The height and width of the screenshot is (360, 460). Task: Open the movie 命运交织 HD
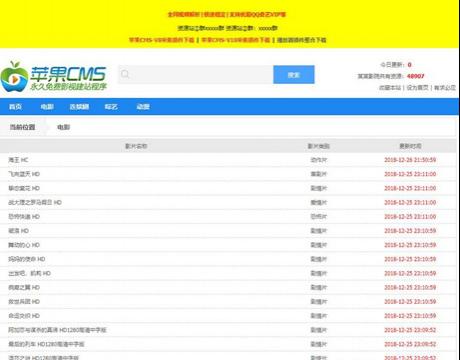(x=24, y=316)
